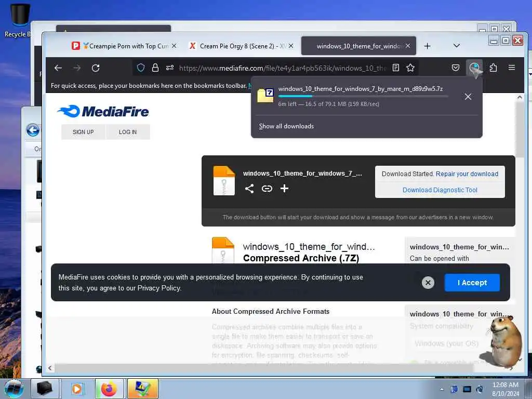Show all downloads
Screen dimensions: 532x399
tap(286, 126)
